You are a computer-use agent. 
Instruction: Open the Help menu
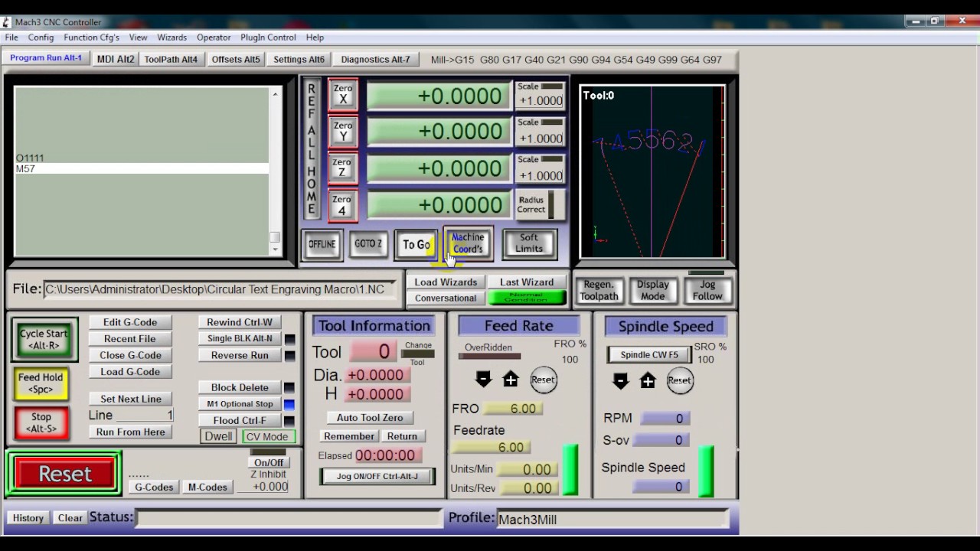315,37
